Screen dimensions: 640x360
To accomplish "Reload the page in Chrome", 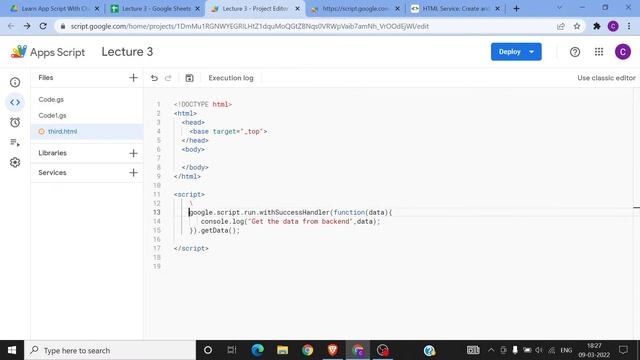I will tap(43, 26).
